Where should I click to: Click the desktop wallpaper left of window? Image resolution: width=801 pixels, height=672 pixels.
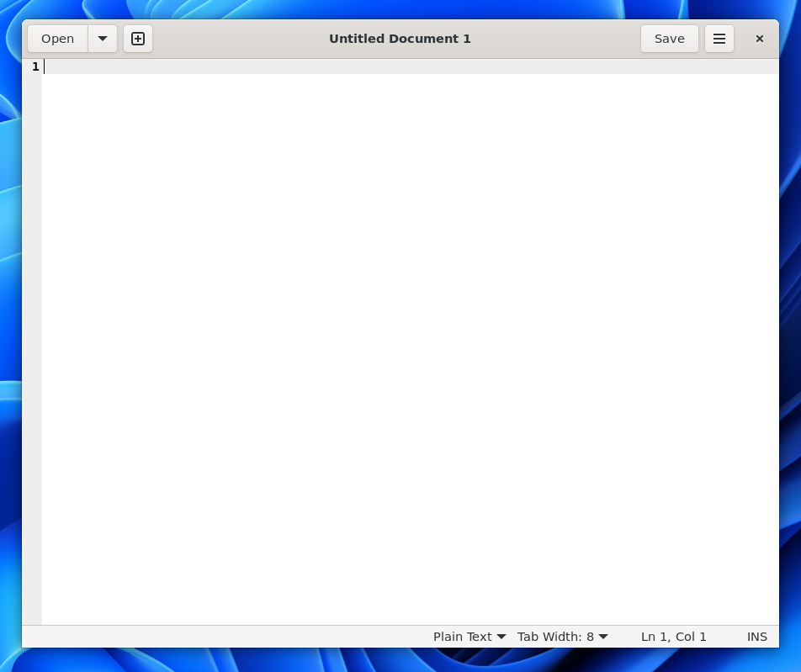coord(10,336)
